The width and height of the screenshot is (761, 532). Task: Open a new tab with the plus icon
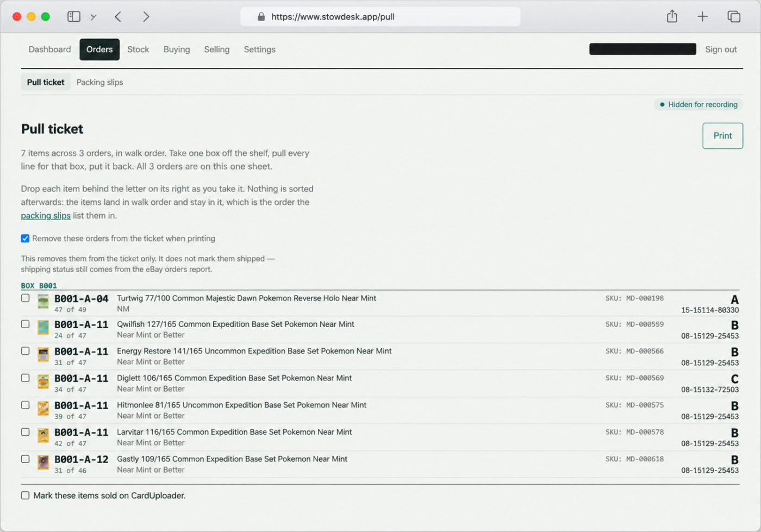pos(702,17)
